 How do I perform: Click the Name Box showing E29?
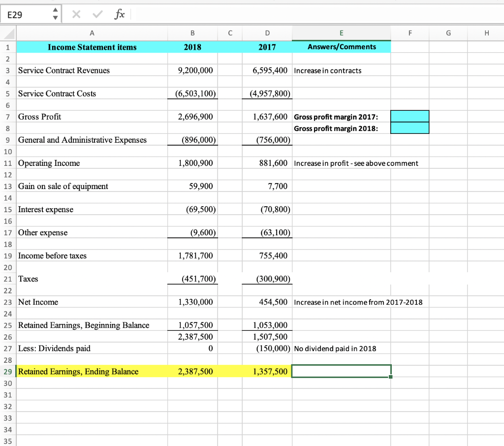tap(25, 15)
